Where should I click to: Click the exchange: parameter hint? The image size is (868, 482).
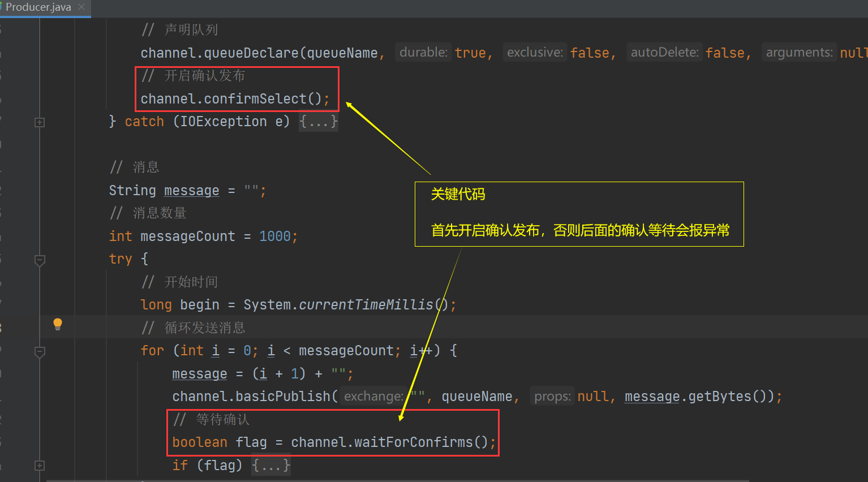[x=373, y=397]
